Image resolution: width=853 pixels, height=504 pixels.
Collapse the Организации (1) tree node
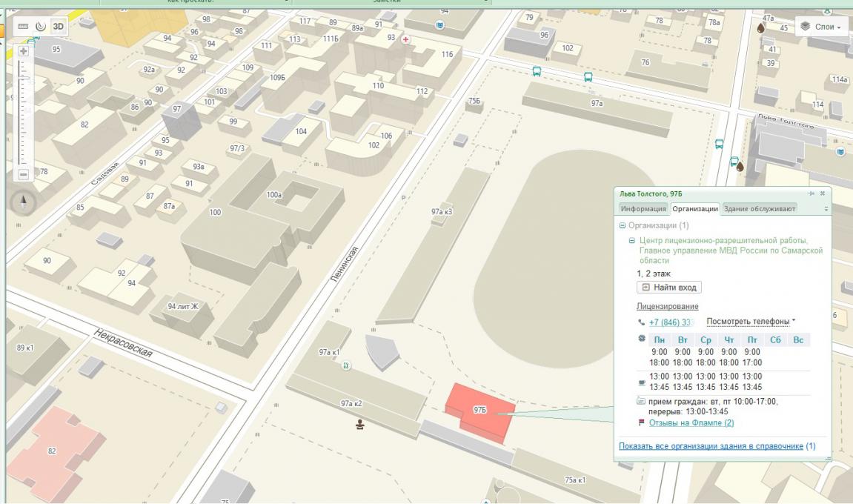pyautogui.click(x=622, y=225)
